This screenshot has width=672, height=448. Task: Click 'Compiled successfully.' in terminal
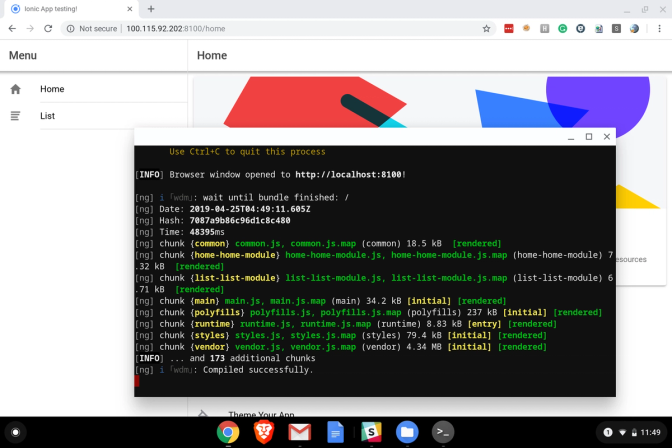(258, 370)
